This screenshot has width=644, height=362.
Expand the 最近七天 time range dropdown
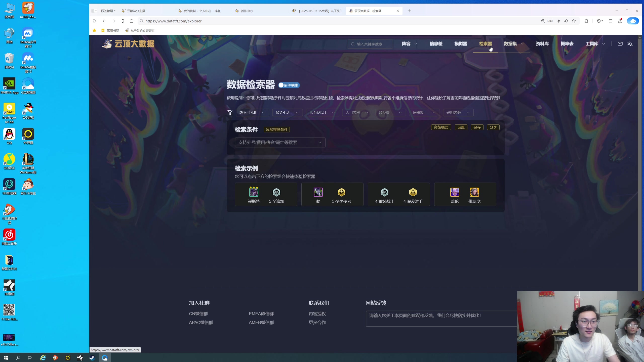pyautogui.click(x=287, y=113)
